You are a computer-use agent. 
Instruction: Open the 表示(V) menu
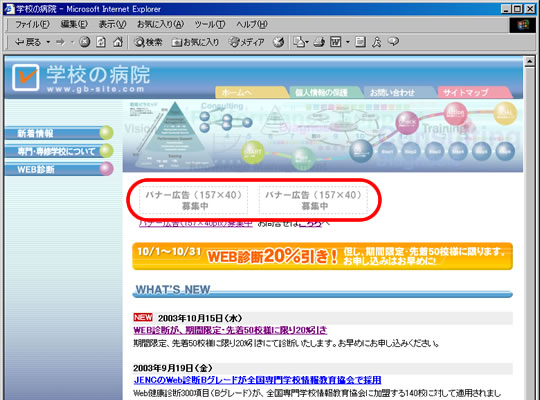point(112,24)
